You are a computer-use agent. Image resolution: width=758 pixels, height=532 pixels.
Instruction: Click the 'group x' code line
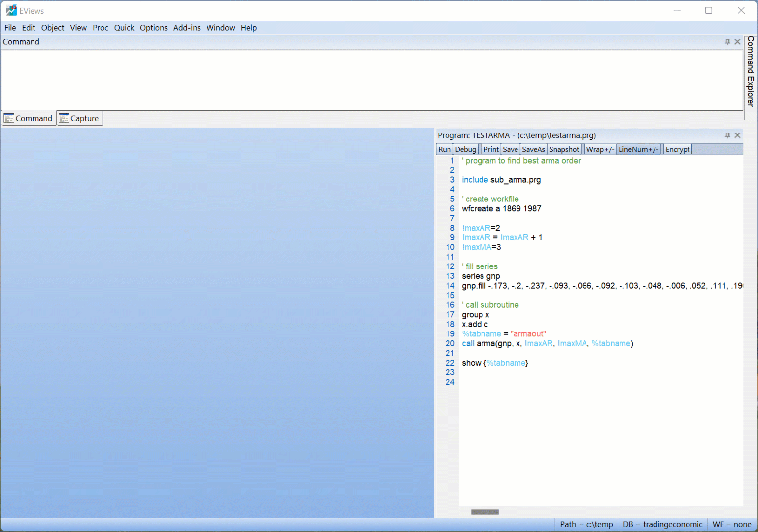point(476,315)
